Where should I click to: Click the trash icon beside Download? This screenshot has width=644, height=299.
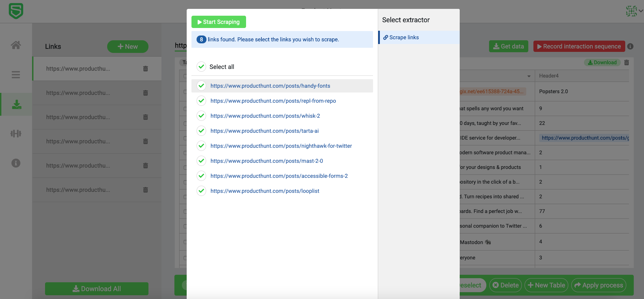(x=627, y=62)
